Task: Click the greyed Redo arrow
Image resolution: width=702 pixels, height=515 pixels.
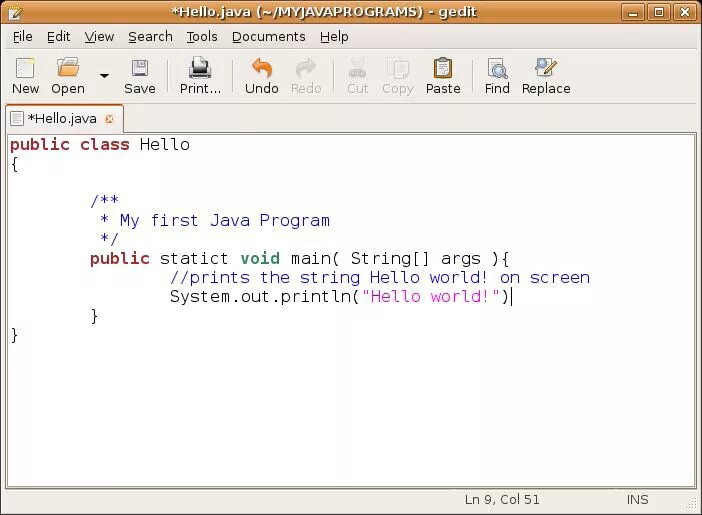Action: tap(306, 68)
